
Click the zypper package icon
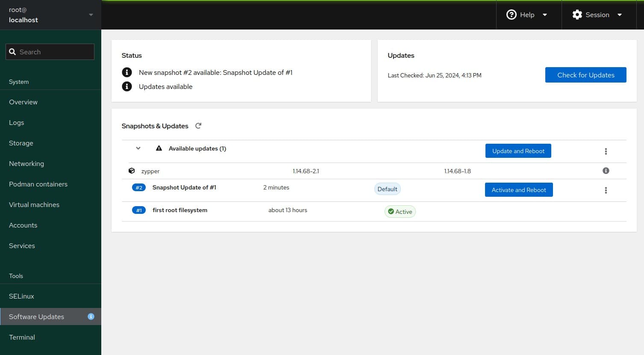coord(131,170)
